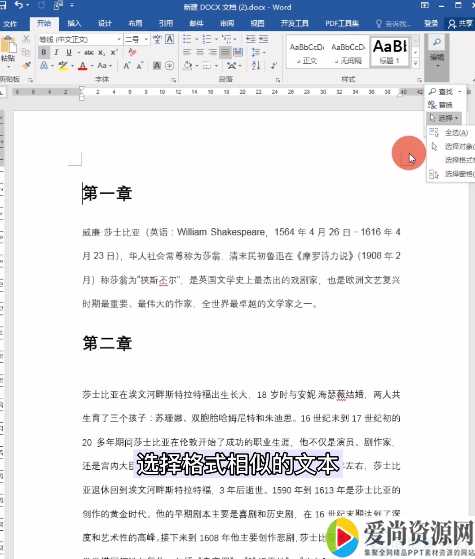Open the Selection Pane menu entry
The image size is (475, 559).
tap(451, 174)
